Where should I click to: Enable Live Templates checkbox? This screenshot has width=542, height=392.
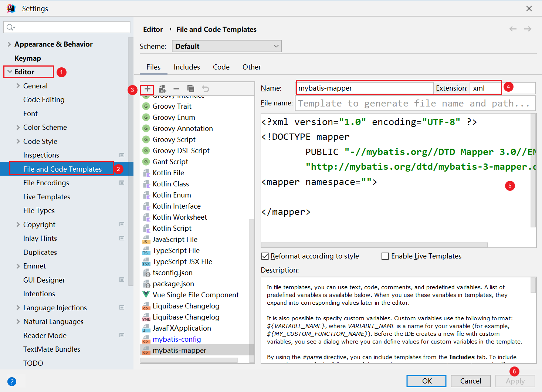tap(385, 256)
